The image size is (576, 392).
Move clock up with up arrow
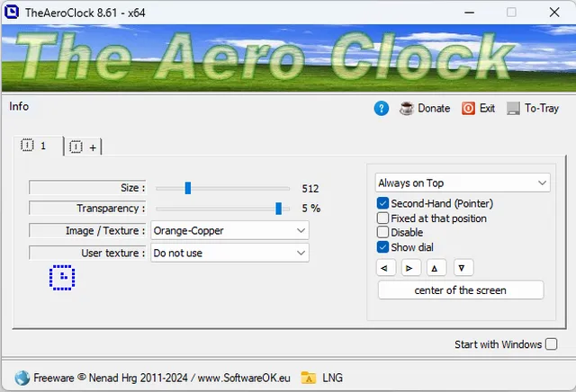click(436, 268)
